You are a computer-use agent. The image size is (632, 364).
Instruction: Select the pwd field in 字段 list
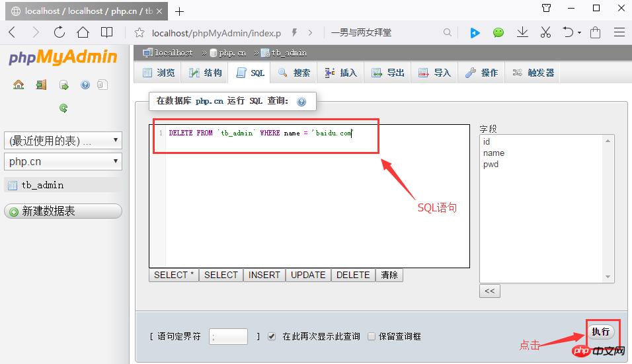491,164
